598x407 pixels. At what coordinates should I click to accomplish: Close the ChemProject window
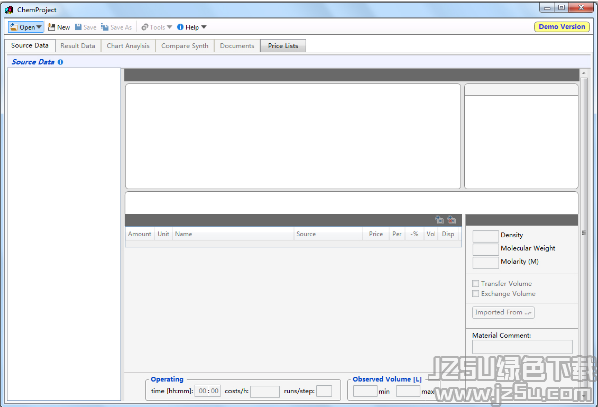(581, 8)
